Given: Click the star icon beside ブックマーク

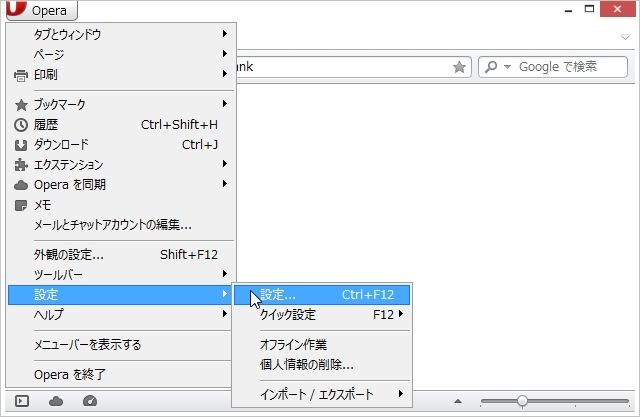Looking at the screenshot, I should 21,105.
